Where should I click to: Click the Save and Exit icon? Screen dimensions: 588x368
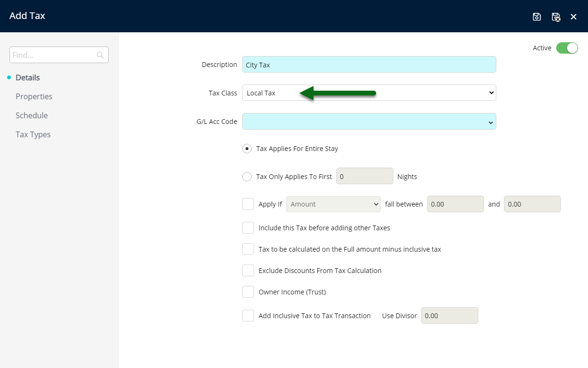pos(556,17)
